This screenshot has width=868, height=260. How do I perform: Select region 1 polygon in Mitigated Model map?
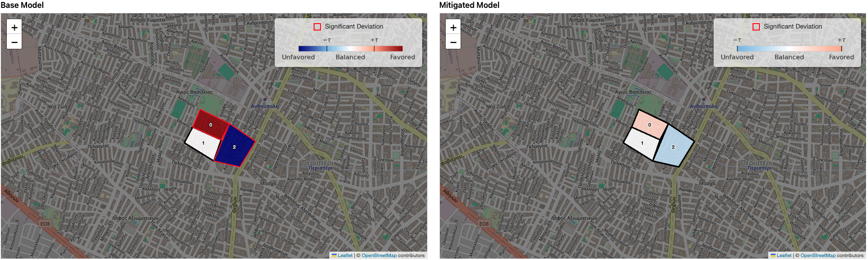[x=642, y=143]
